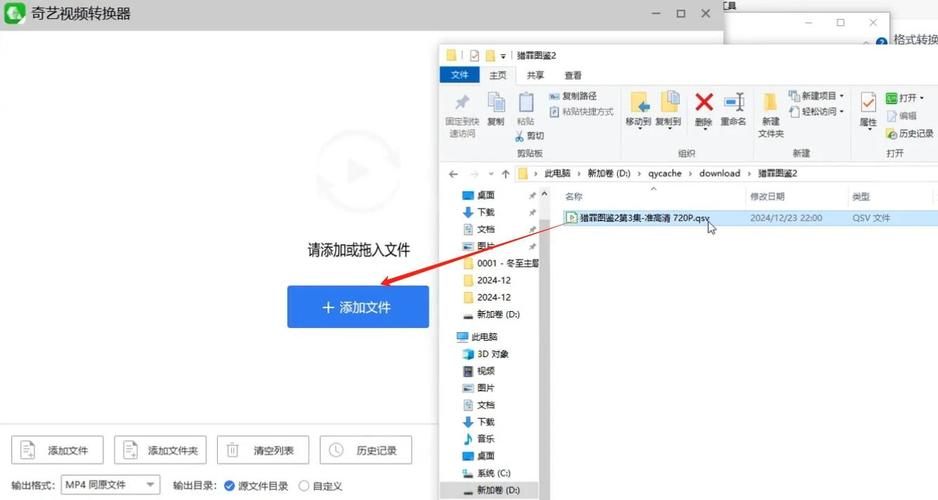Open the 输出格式 MP4 同原文件 dropdown
The width and height of the screenshot is (938, 500).
(111, 484)
